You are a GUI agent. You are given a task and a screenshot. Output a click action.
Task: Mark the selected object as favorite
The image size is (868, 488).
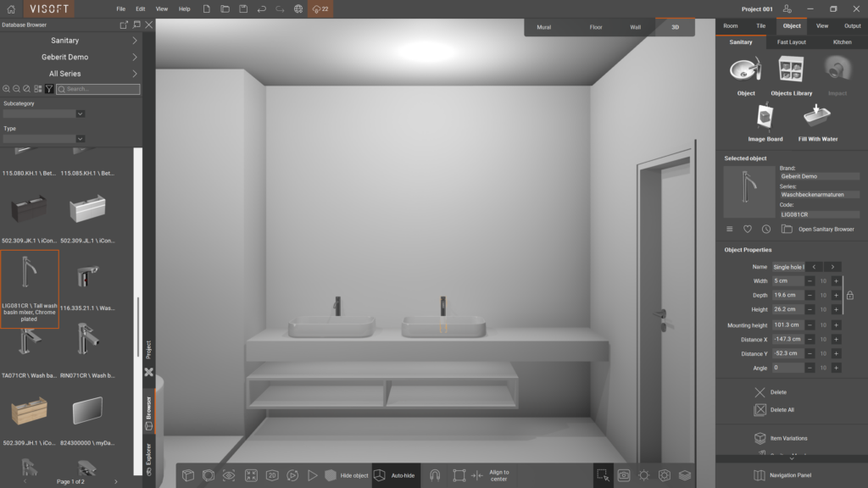click(748, 229)
